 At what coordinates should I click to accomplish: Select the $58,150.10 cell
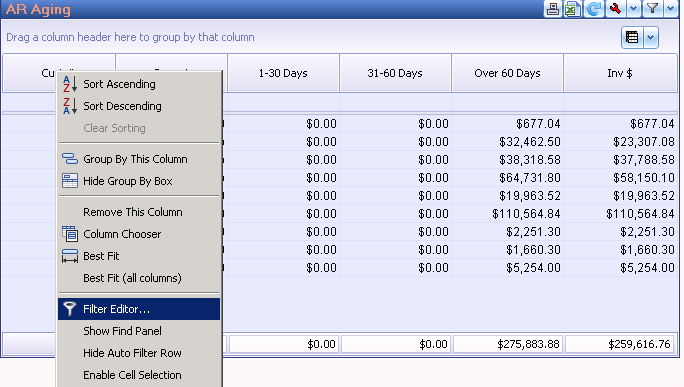click(x=620, y=178)
